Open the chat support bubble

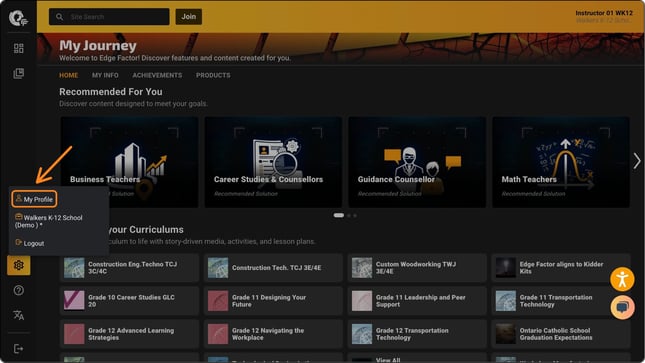tap(622, 307)
